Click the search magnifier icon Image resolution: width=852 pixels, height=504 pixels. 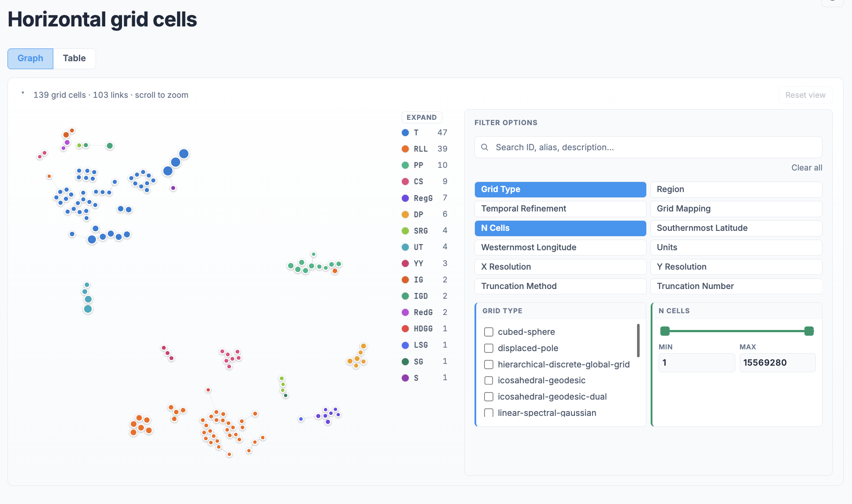click(x=485, y=147)
